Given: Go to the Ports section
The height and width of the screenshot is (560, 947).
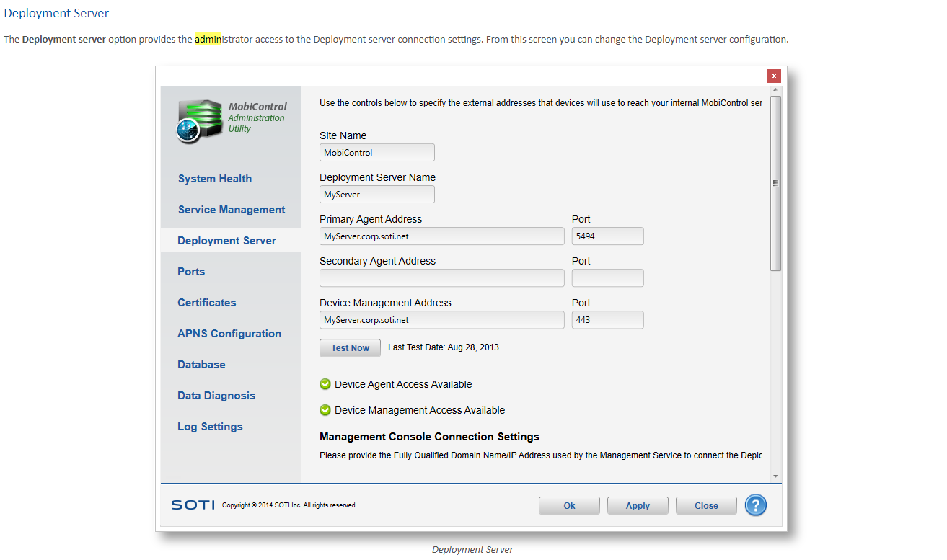Looking at the screenshot, I should 191,272.
